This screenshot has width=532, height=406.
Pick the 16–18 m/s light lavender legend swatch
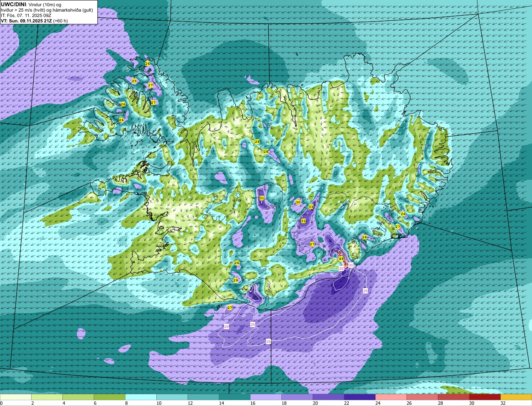[266, 397]
